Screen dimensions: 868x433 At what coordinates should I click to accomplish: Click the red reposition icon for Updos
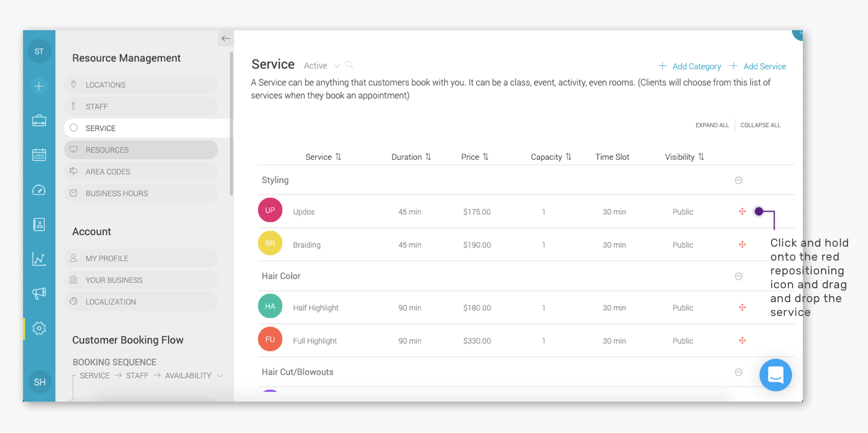(x=743, y=212)
